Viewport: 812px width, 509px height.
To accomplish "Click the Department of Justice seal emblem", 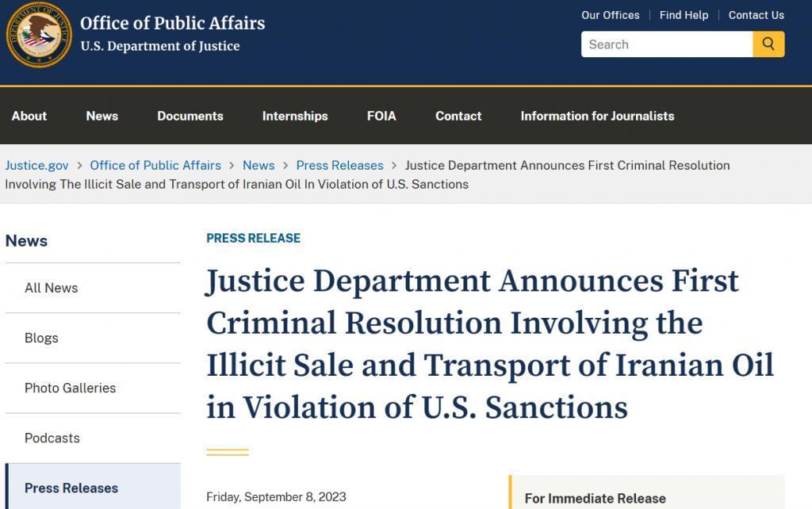I will tap(39, 35).
